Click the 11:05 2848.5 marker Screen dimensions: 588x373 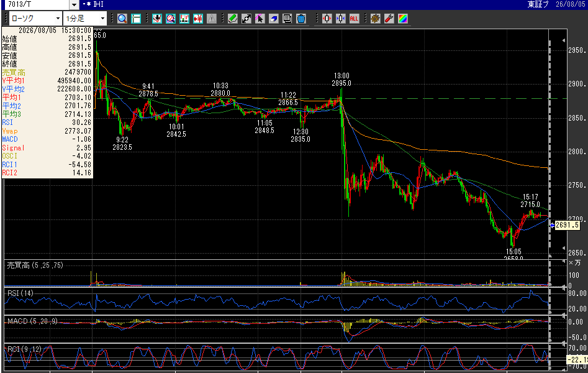click(x=265, y=127)
